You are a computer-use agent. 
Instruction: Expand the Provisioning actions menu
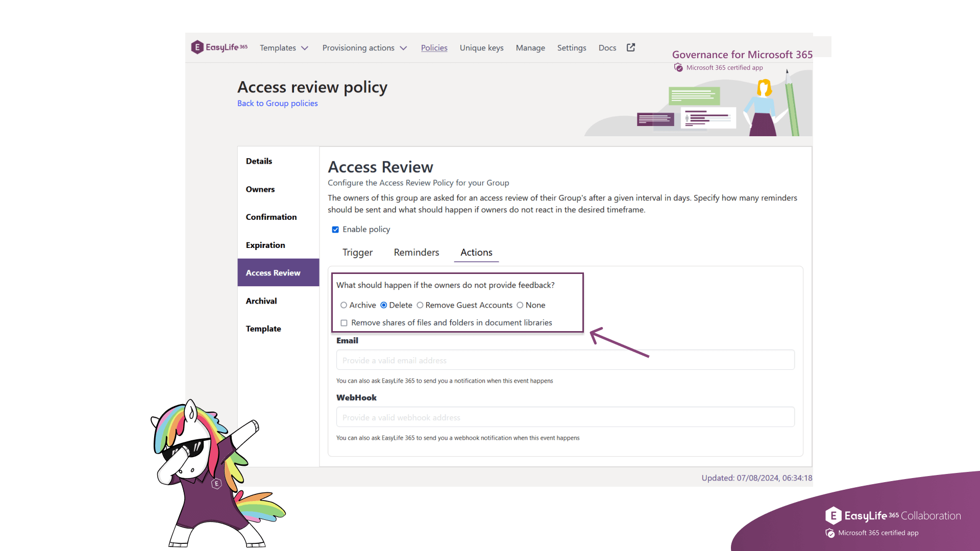[364, 47]
